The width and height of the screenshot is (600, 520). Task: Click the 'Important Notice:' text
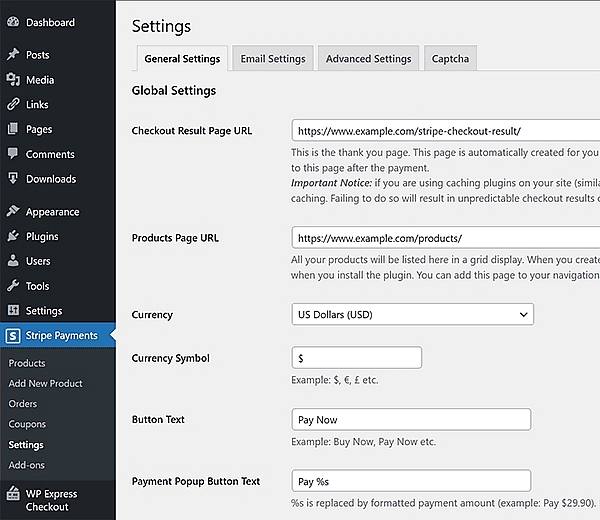331,183
